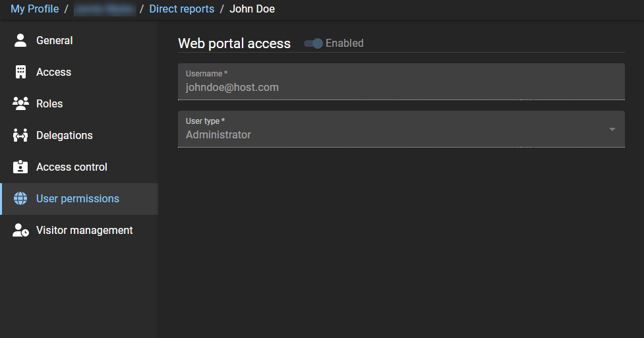Click the Web portal access heading
This screenshot has height=338, width=644.
pyautogui.click(x=235, y=43)
